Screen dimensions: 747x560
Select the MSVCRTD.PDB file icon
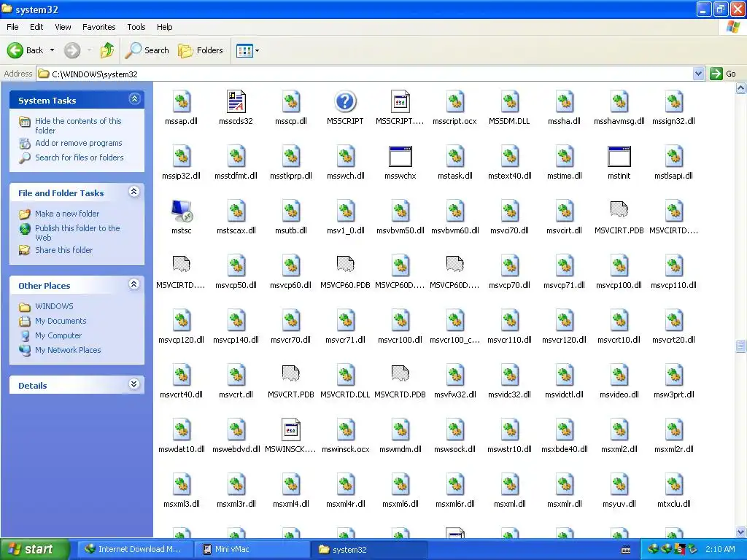click(400, 374)
